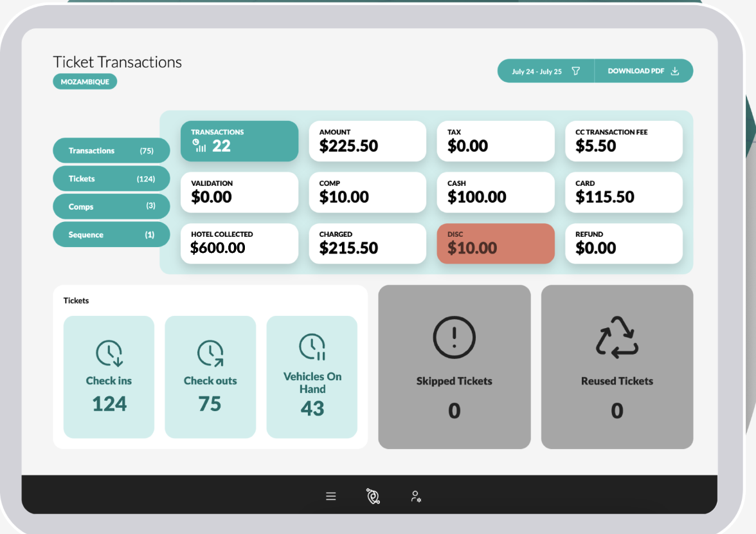Screen dimensions: 756x534
Task: Click the Skipped Tickets 0 value
Action: (x=454, y=411)
